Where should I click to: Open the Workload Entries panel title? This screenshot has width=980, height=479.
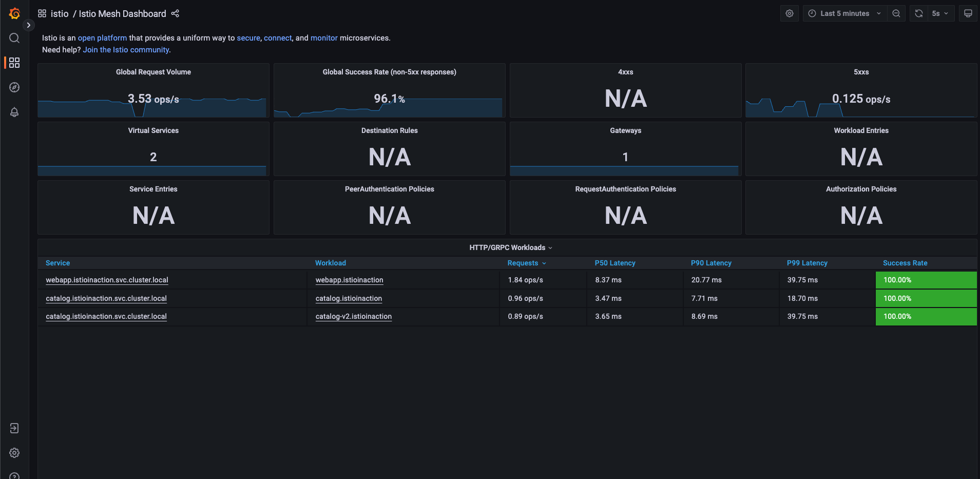click(x=861, y=130)
